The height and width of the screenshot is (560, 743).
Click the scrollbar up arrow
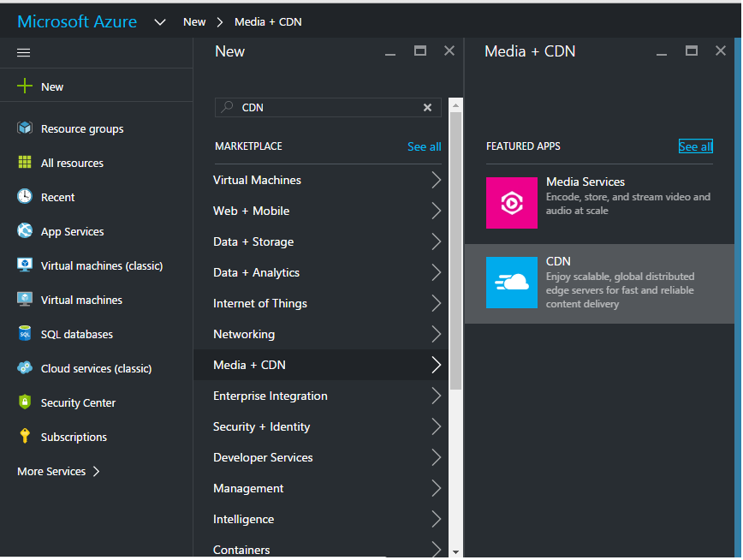pyautogui.click(x=455, y=105)
